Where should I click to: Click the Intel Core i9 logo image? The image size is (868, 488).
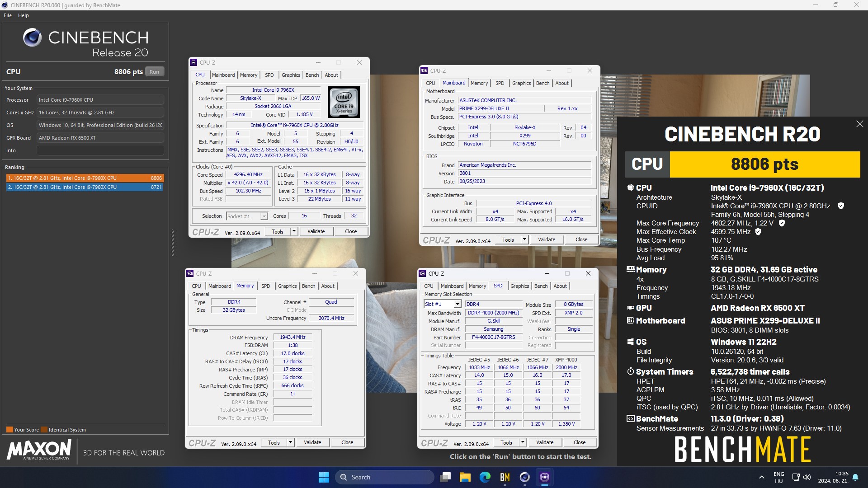(x=344, y=102)
